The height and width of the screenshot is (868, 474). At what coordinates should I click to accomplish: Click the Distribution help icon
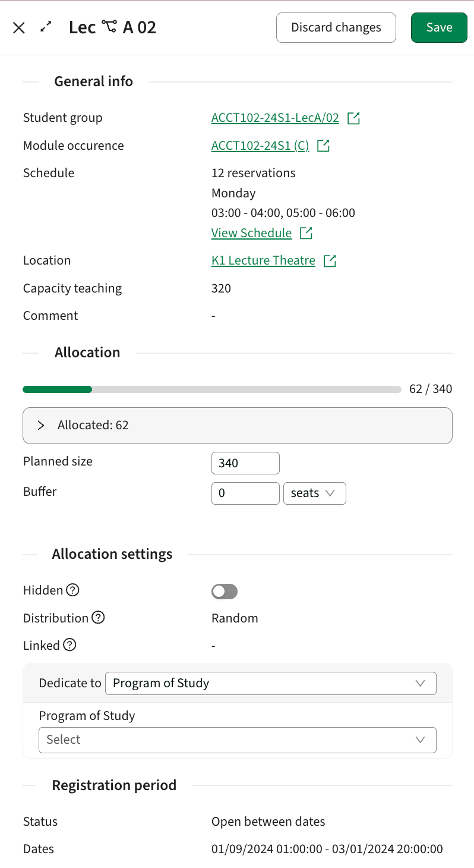click(98, 618)
